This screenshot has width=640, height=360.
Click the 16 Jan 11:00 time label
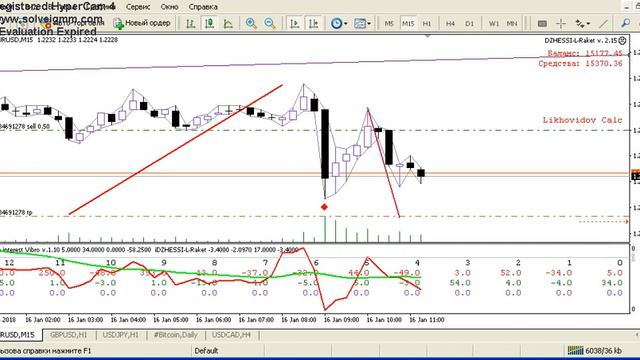pyautogui.click(x=427, y=320)
